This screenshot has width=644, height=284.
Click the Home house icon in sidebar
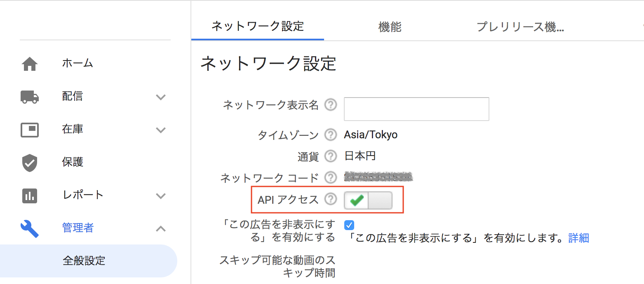30,64
